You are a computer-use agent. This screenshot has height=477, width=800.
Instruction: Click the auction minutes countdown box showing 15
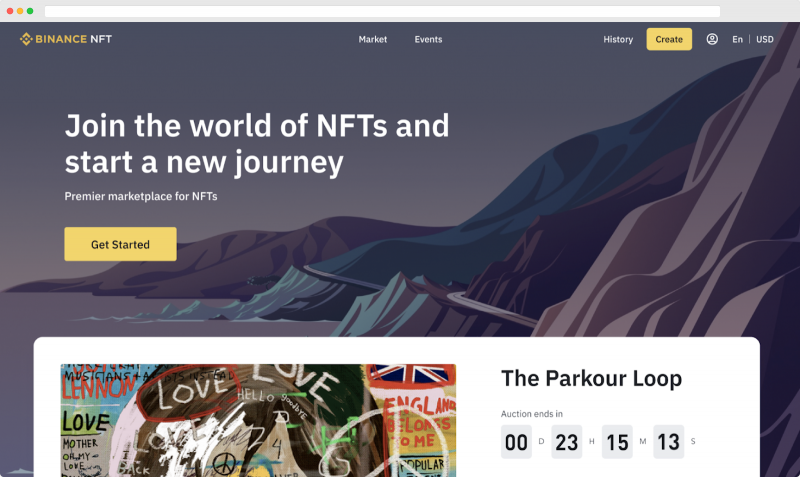click(617, 442)
